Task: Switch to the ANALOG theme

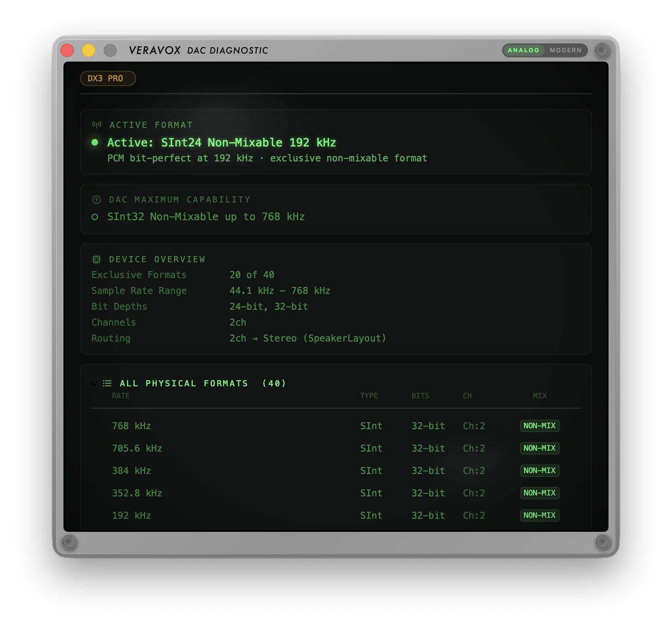Action: point(524,50)
